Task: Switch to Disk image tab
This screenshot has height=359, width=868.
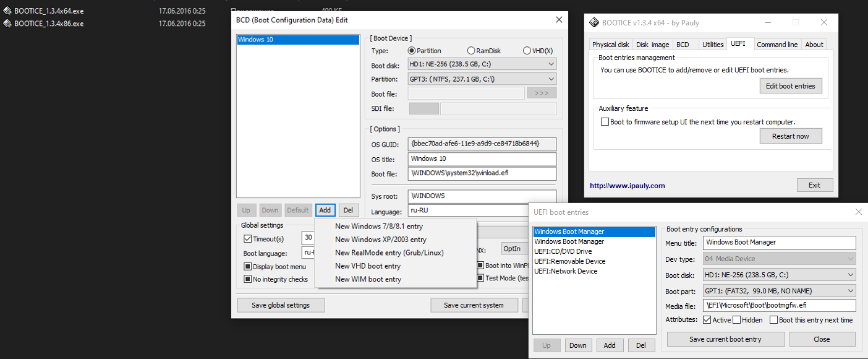Action: click(x=652, y=45)
